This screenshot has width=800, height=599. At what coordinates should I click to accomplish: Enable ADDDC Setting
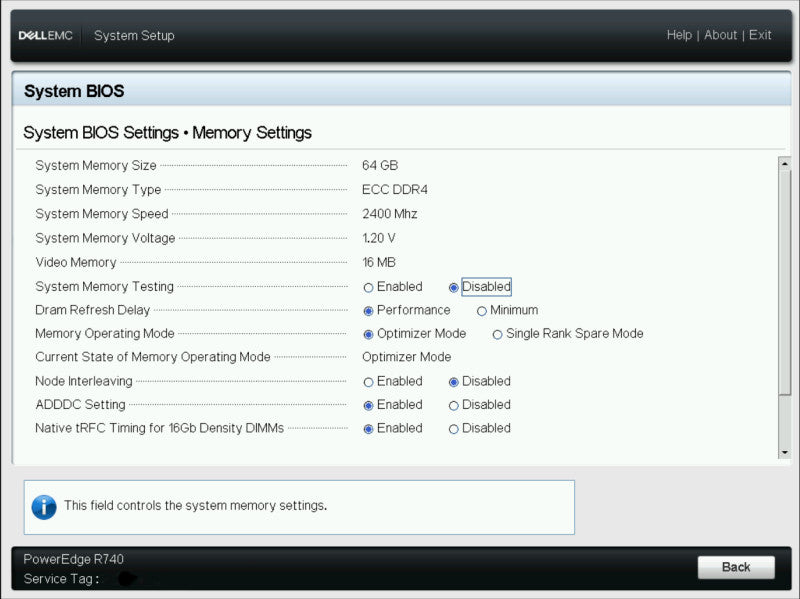[x=368, y=406]
